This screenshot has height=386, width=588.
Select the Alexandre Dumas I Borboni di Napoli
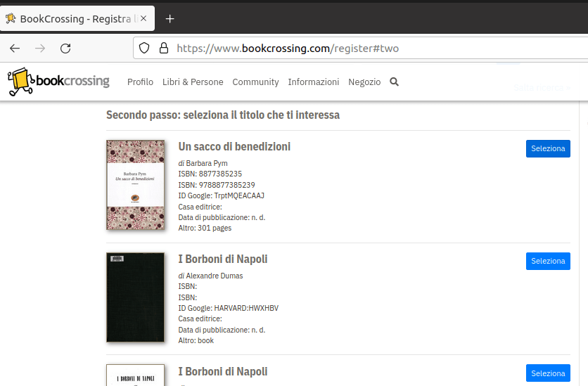coord(547,261)
